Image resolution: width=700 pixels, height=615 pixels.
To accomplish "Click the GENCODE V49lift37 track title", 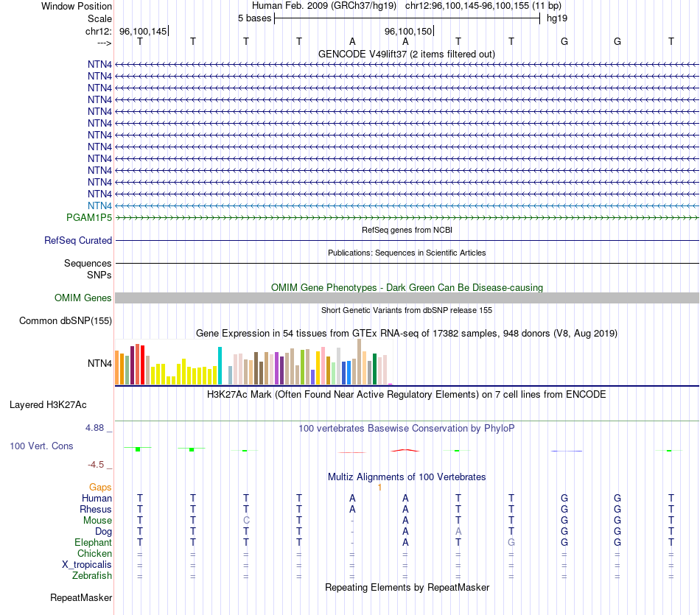I will point(406,54).
